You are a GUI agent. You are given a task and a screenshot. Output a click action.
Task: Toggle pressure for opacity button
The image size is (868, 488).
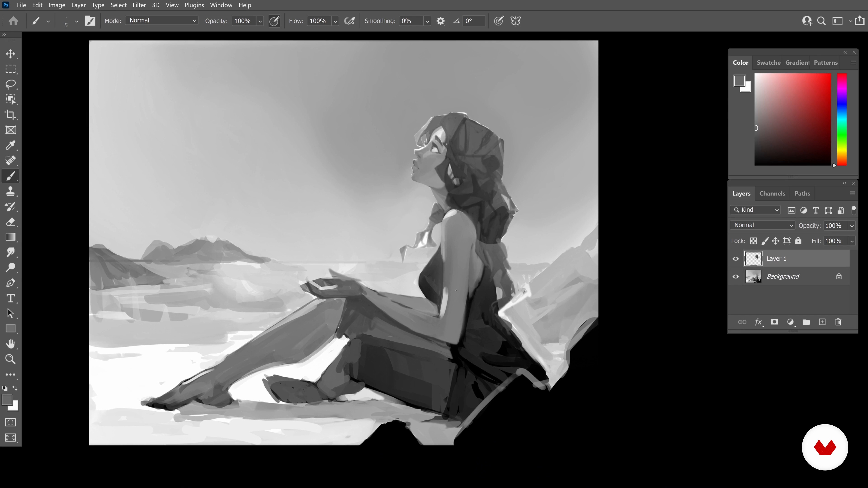click(274, 21)
